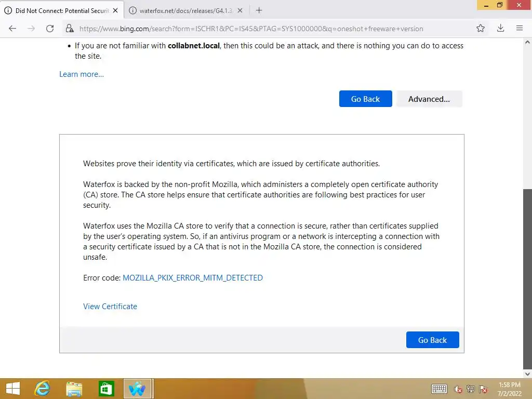532x399 pixels.
Task: Open the Learn more link
Action: coord(82,74)
